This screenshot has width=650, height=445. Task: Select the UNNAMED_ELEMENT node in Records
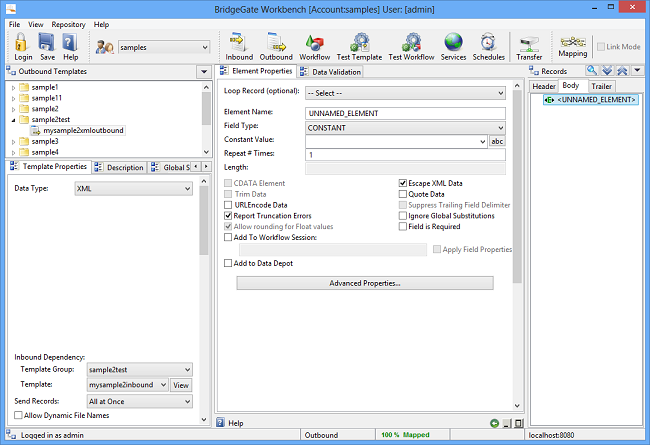coord(591,100)
